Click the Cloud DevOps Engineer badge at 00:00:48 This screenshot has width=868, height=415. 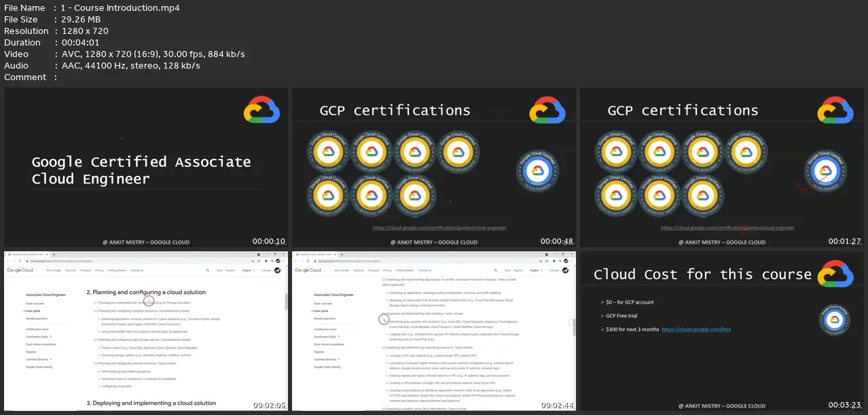pos(458,152)
